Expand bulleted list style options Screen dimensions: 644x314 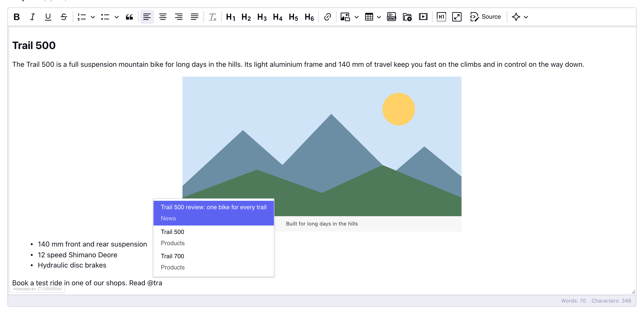click(x=116, y=17)
